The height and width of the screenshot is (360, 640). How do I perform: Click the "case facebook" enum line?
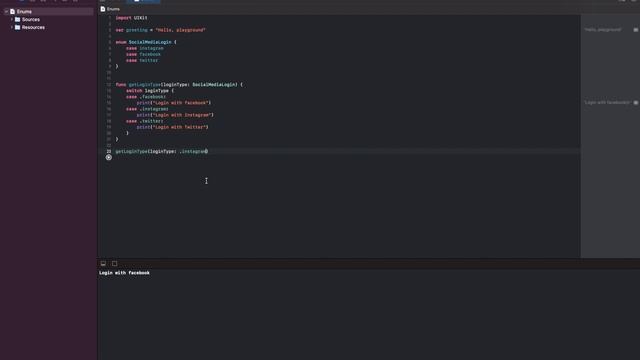coord(143,54)
